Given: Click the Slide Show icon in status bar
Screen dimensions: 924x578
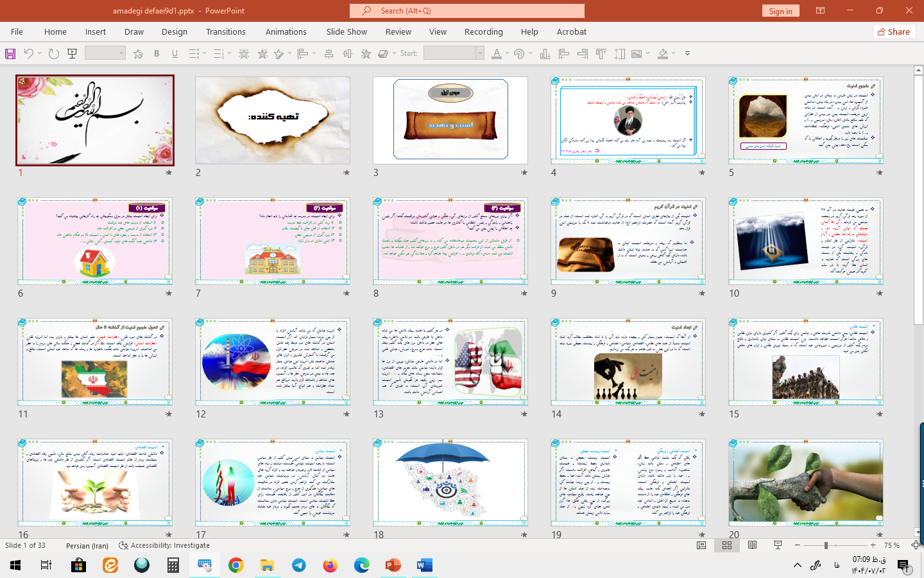Looking at the screenshot, I should [x=778, y=545].
